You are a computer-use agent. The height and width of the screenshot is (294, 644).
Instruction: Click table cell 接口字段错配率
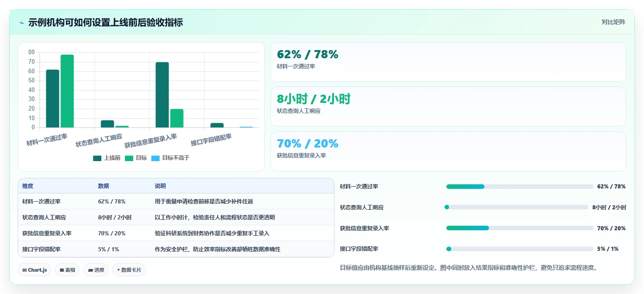click(41, 249)
